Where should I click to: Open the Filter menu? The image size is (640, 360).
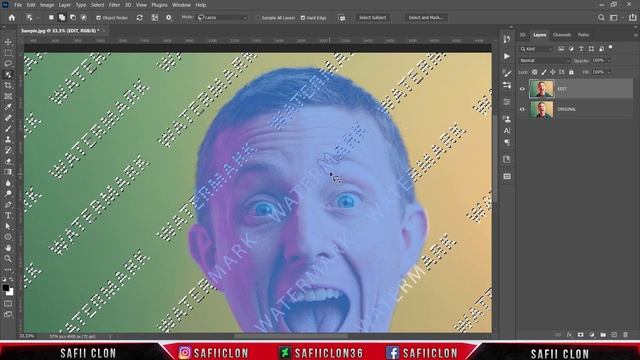coord(114,5)
